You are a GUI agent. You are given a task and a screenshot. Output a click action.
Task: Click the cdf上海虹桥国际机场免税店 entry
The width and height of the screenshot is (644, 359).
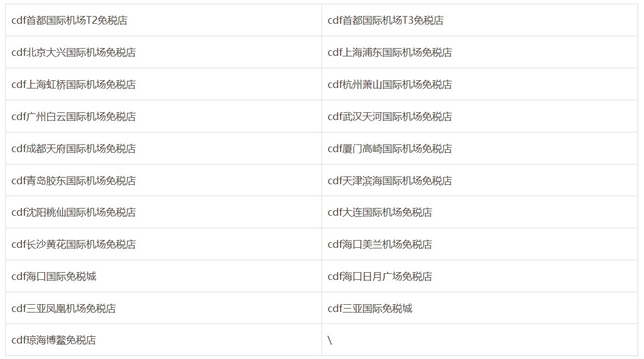pyautogui.click(x=74, y=85)
